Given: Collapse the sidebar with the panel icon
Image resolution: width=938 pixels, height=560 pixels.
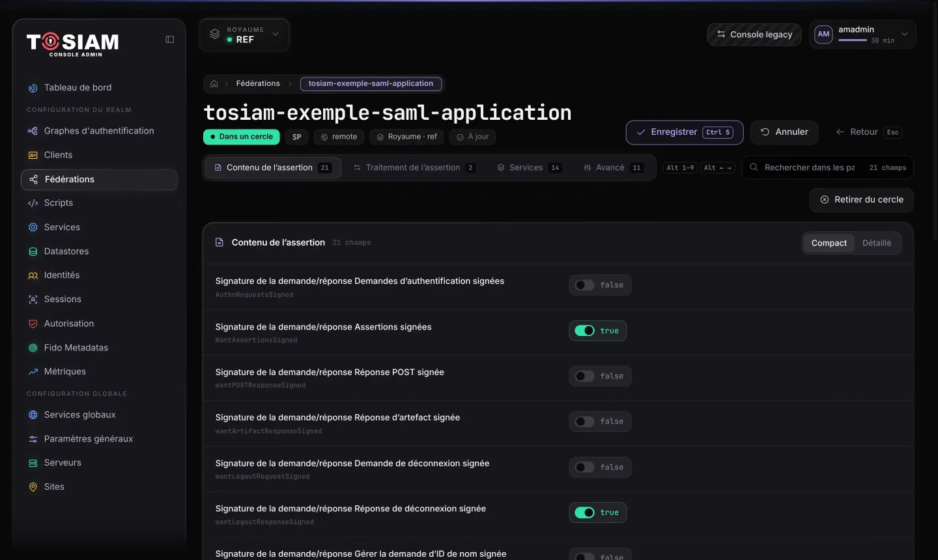Looking at the screenshot, I should pos(170,39).
